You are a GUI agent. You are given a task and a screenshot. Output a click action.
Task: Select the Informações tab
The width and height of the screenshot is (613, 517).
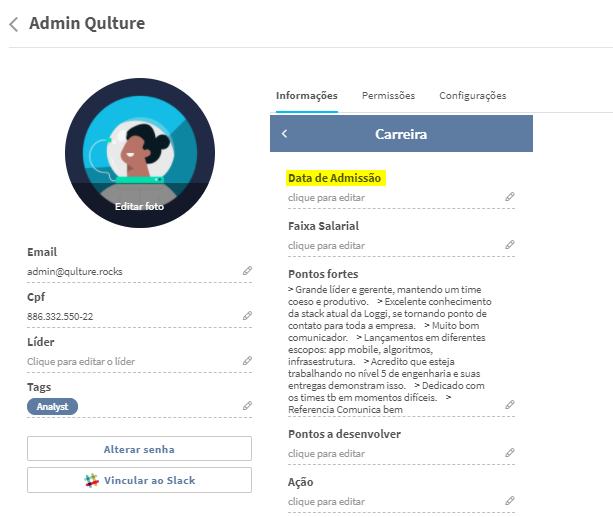(307, 96)
